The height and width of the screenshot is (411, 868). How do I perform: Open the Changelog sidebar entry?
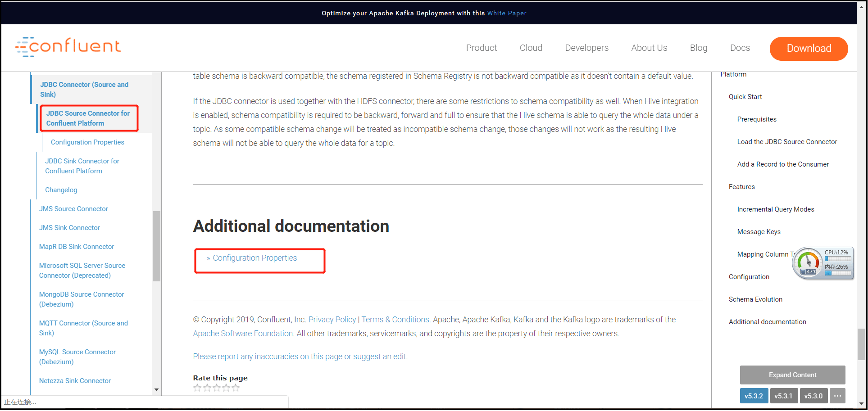(61, 190)
